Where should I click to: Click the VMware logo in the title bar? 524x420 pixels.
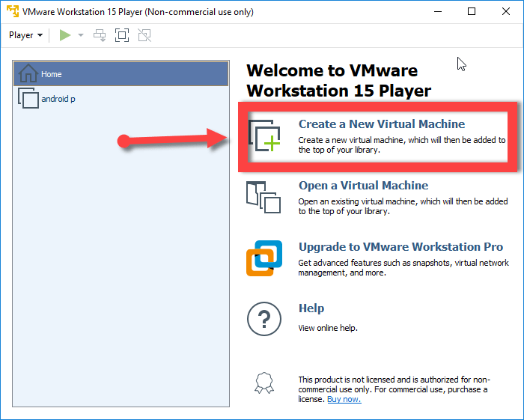point(12,12)
